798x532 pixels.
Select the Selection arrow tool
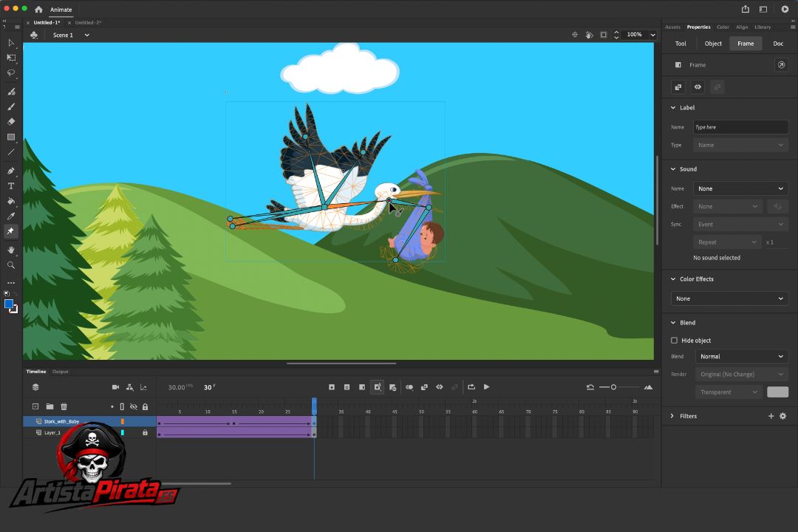[x=10, y=43]
